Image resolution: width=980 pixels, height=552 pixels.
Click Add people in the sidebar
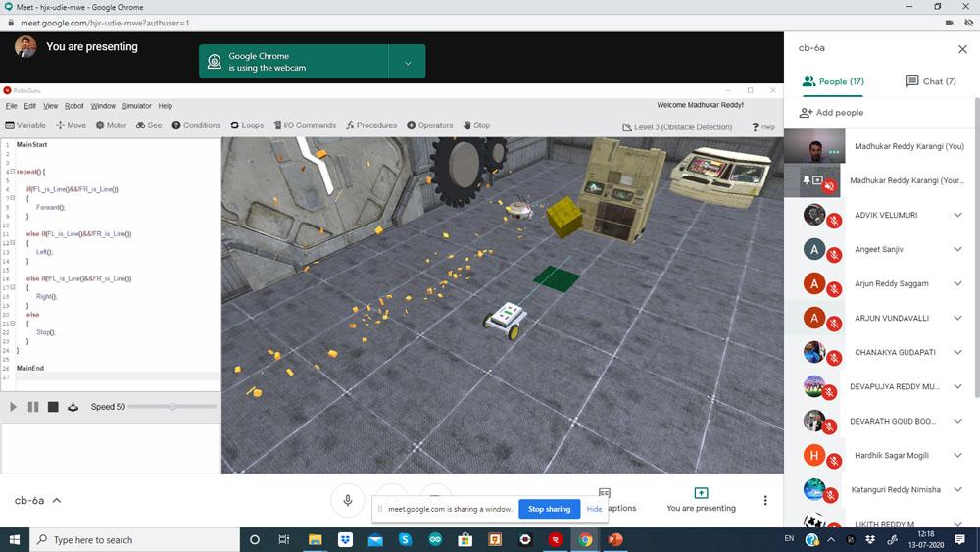point(831,113)
